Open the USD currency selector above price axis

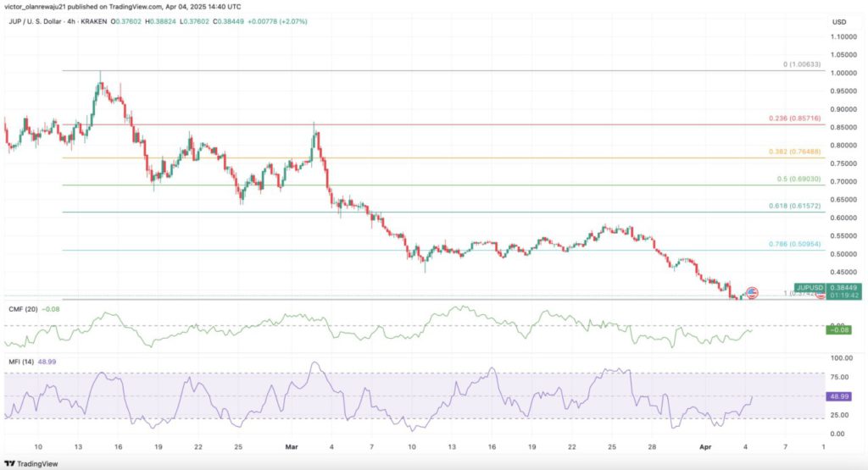point(839,22)
